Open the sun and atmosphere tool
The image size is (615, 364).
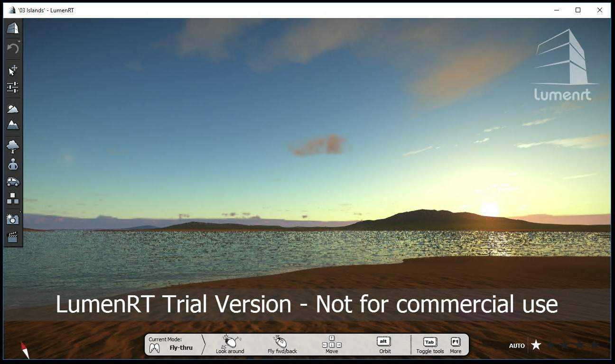[13, 109]
